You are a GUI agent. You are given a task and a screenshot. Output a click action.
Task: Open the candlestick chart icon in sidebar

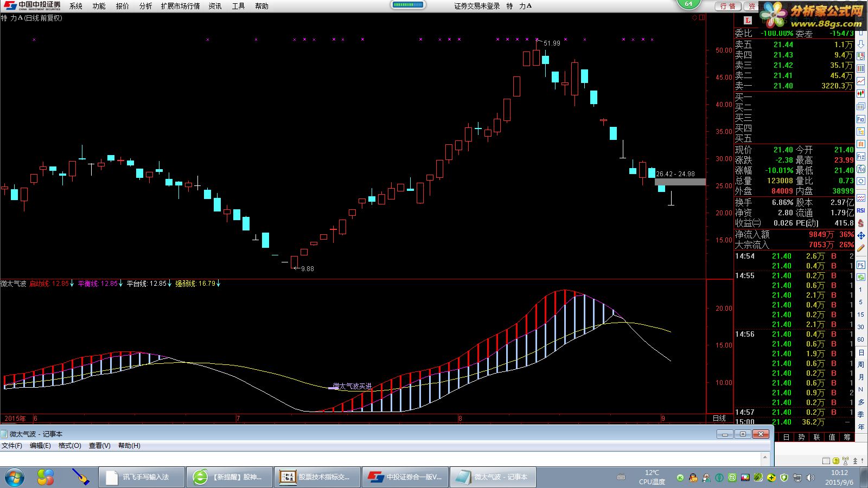861,94
